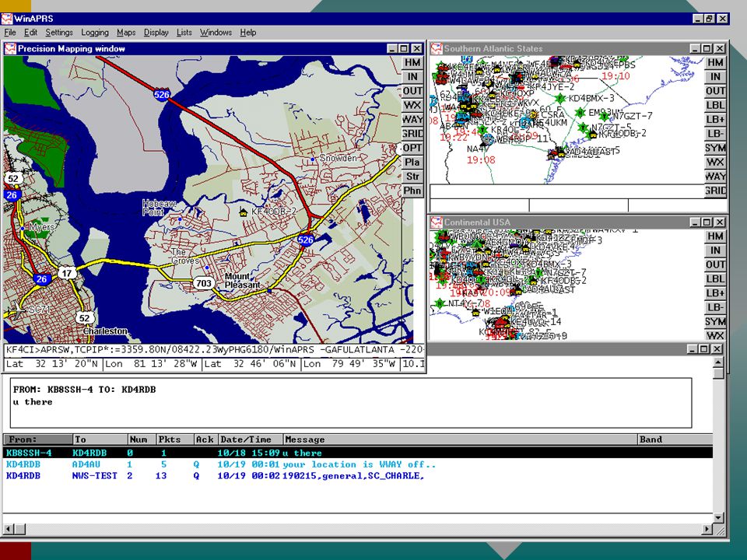Open the Lists menu
Screen dimensions: 747x560
[x=184, y=33]
